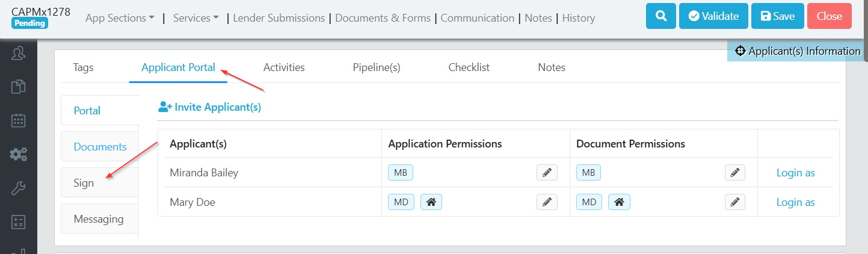
Task: Edit Miranda Bailey's document permissions pencil
Action: tap(734, 173)
